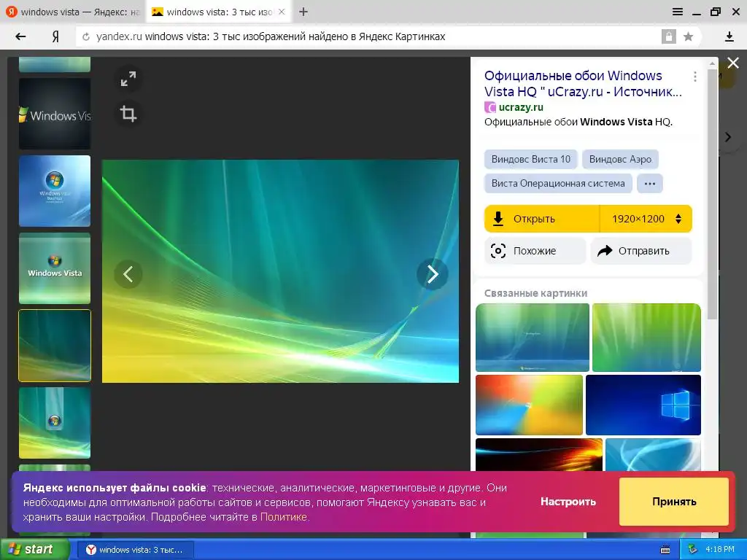The image size is (747, 560).
Task: Select the crop image fragment tool
Action: pyautogui.click(x=128, y=114)
